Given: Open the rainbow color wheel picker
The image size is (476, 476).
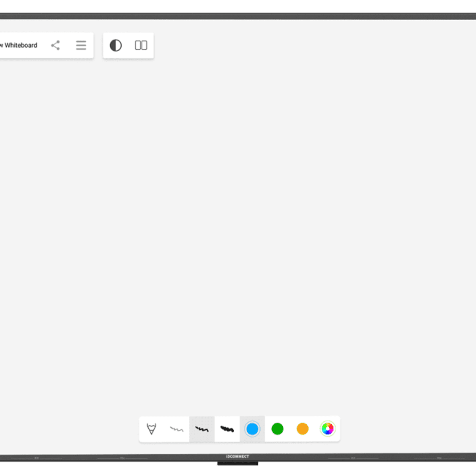Looking at the screenshot, I should pos(328,429).
